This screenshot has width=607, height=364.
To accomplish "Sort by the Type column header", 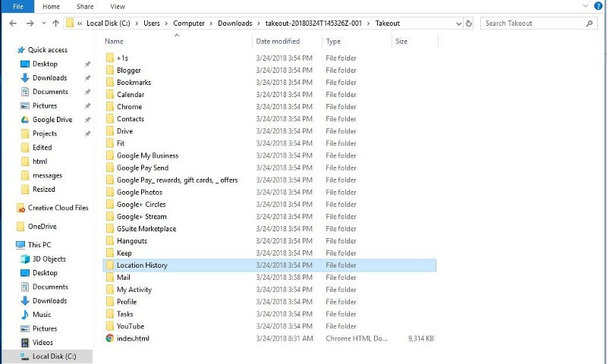I will coord(333,41).
